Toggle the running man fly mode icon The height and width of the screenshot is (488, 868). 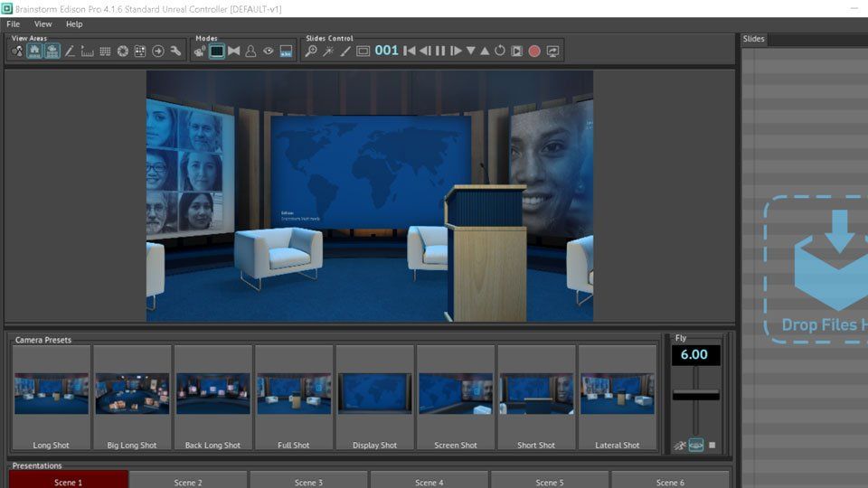click(x=679, y=446)
